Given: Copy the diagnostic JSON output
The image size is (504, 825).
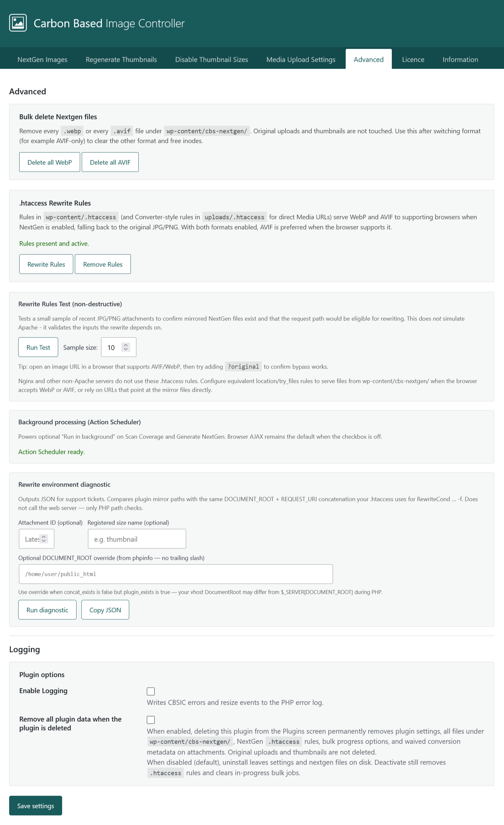Looking at the screenshot, I should pyautogui.click(x=105, y=610).
